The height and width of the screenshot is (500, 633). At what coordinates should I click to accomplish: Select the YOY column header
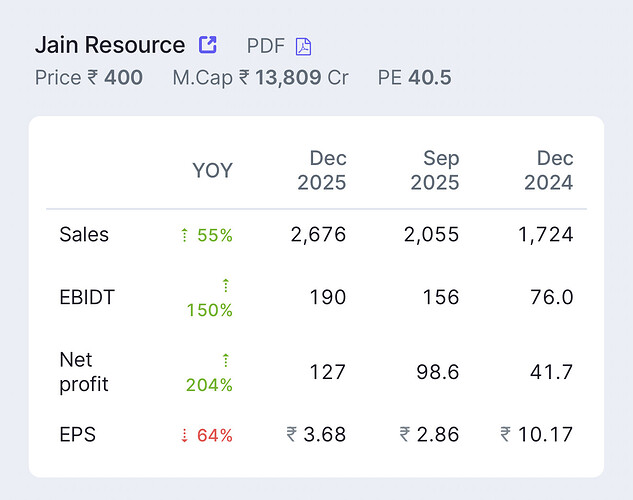tap(212, 170)
